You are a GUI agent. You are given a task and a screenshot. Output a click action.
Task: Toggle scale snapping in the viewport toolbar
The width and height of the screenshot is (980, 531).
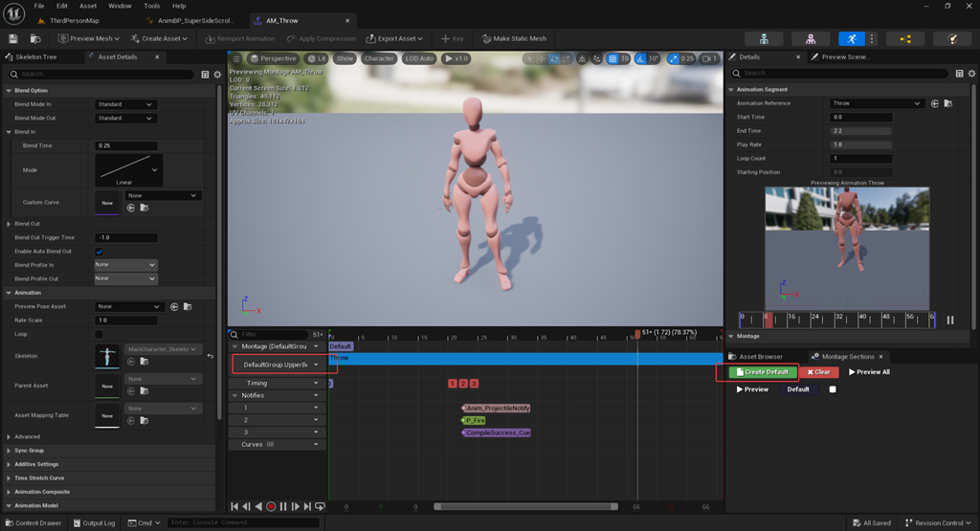pyautogui.click(x=673, y=58)
